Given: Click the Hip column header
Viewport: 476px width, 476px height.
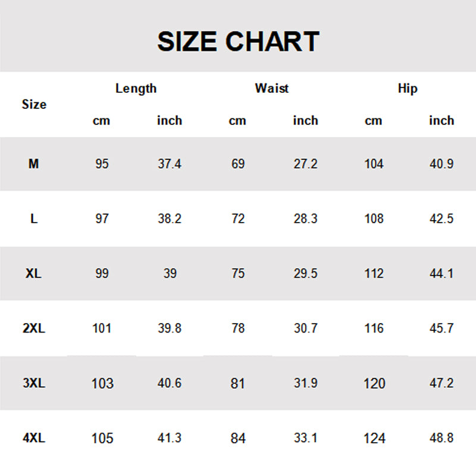Looking at the screenshot, I should click(x=408, y=89).
